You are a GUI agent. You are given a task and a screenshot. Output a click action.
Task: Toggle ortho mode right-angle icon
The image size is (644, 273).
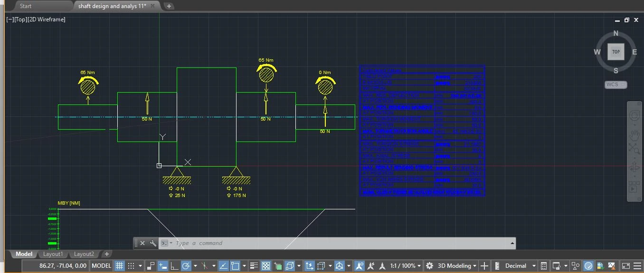pyautogui.click(x=175, y=266)
